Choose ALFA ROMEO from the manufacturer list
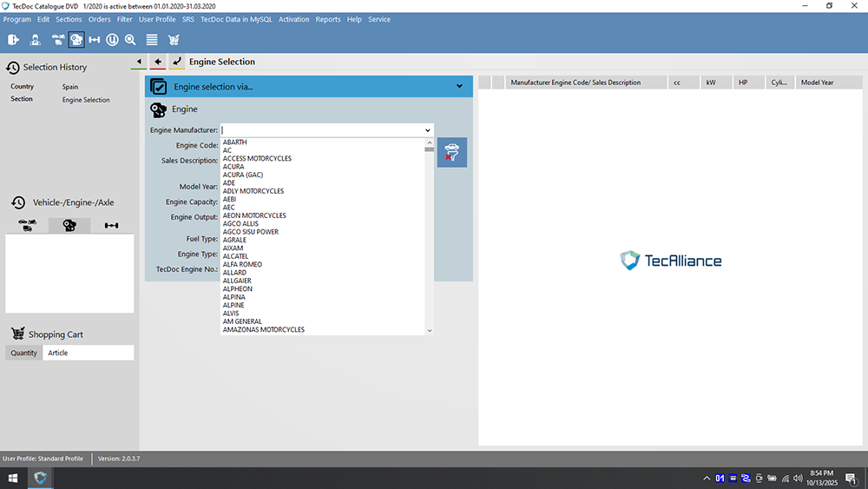The height and width of the screenshot is (489, 868). point(242,265)
